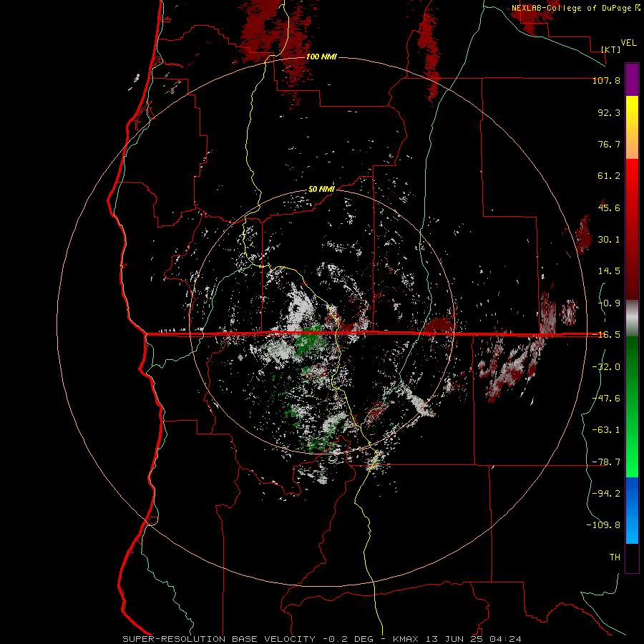644x644 pixels.
Task: Click the 100 NMI range ring label
Action: [x=321, y=57]
